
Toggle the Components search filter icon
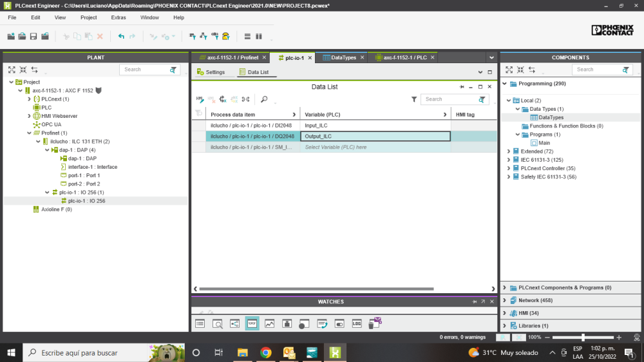tap(625, 70)
